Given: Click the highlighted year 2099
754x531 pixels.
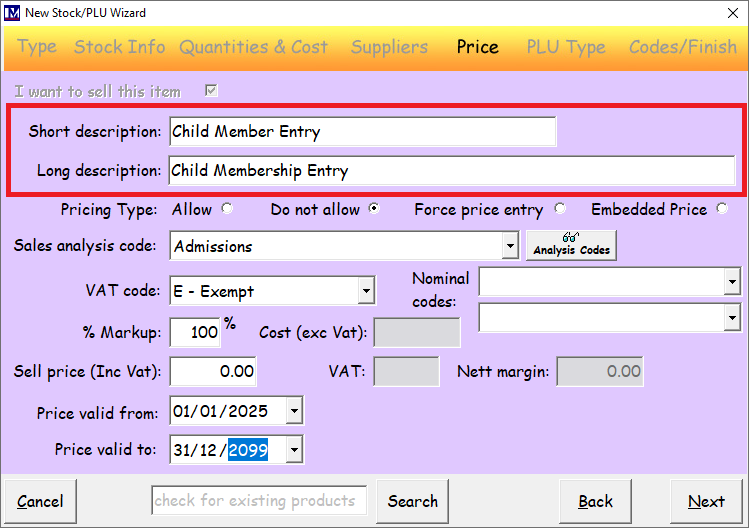Looking at the screenshot, I should [248, 450].
